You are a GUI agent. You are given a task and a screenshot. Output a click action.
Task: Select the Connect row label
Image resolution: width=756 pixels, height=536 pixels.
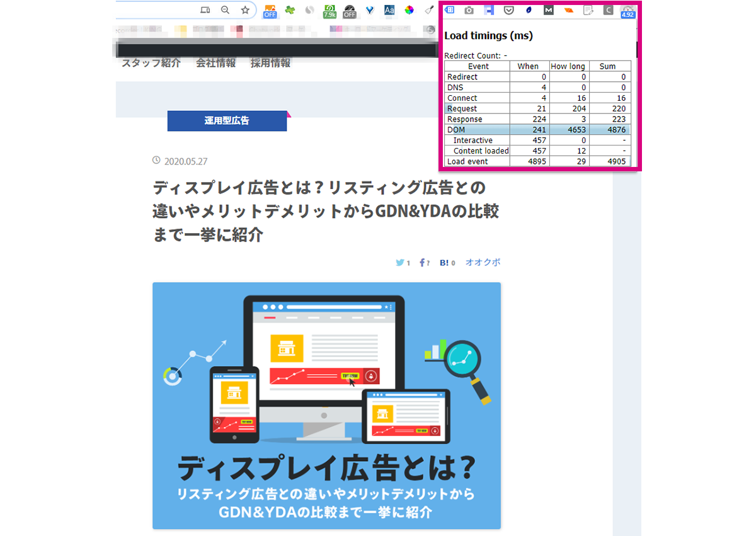[x=462, y=98]
